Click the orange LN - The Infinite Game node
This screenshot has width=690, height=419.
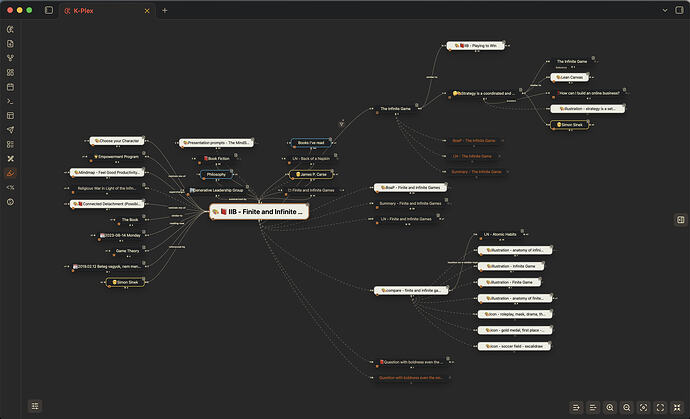(472, 156)
